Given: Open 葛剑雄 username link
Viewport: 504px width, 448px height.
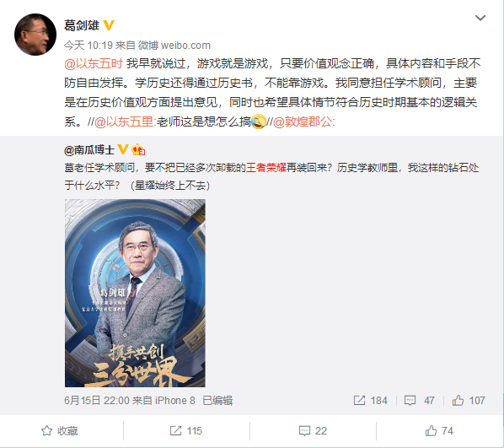Looking at the screenshot, I should tap(82, 25).
